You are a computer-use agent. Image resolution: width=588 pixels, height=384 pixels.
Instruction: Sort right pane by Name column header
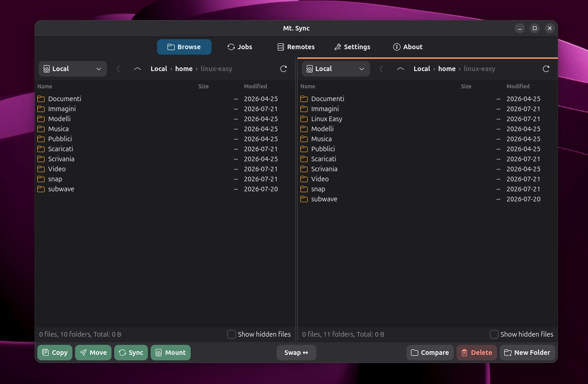coord(308,86)
